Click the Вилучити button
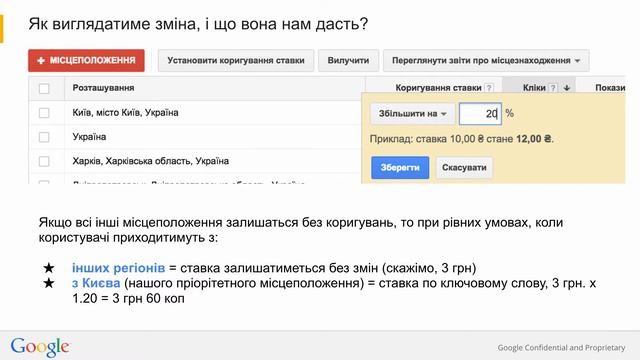The height and width of the screenshot is (360, 640). coord(348,60)
